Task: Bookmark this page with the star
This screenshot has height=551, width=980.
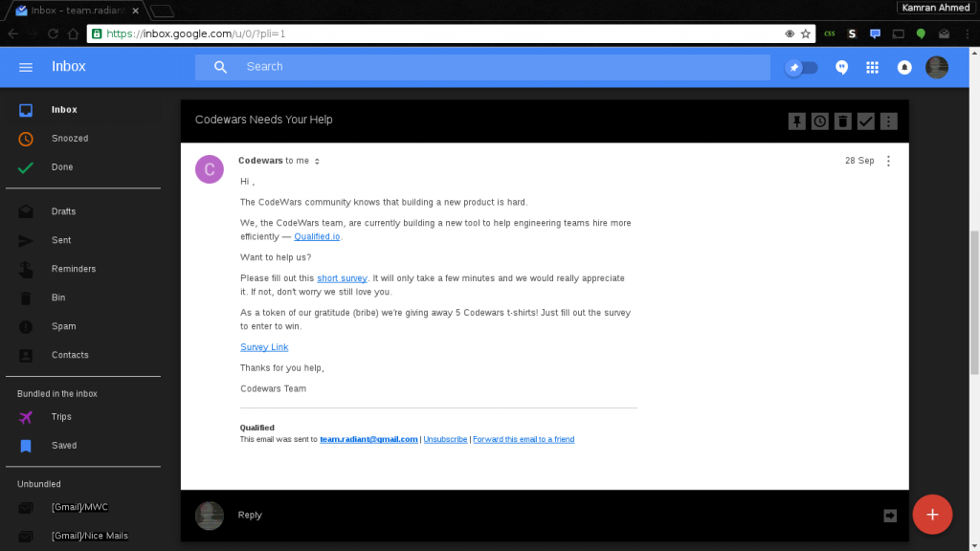Action: coord(806,34)
